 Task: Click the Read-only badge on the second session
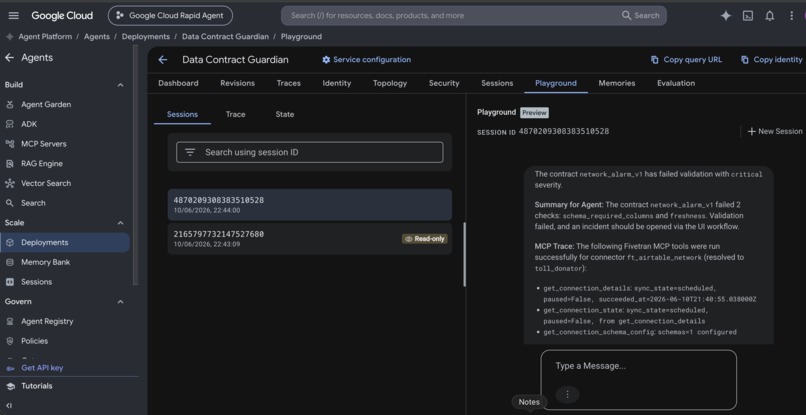pos(425,239)
